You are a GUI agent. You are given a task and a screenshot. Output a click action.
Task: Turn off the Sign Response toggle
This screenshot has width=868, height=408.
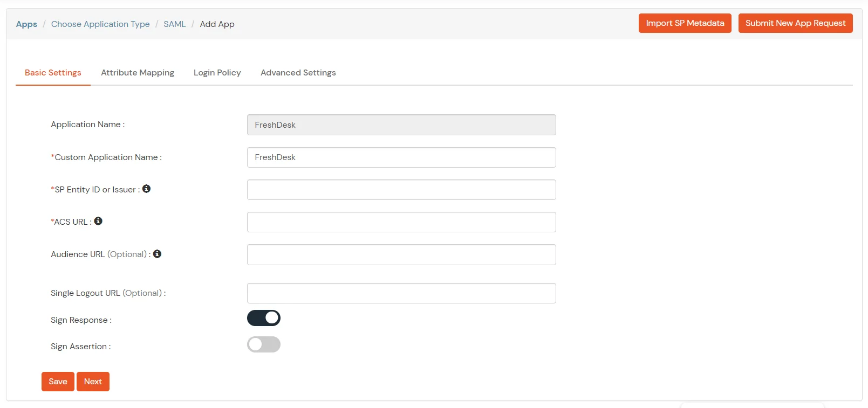[264, 318]
